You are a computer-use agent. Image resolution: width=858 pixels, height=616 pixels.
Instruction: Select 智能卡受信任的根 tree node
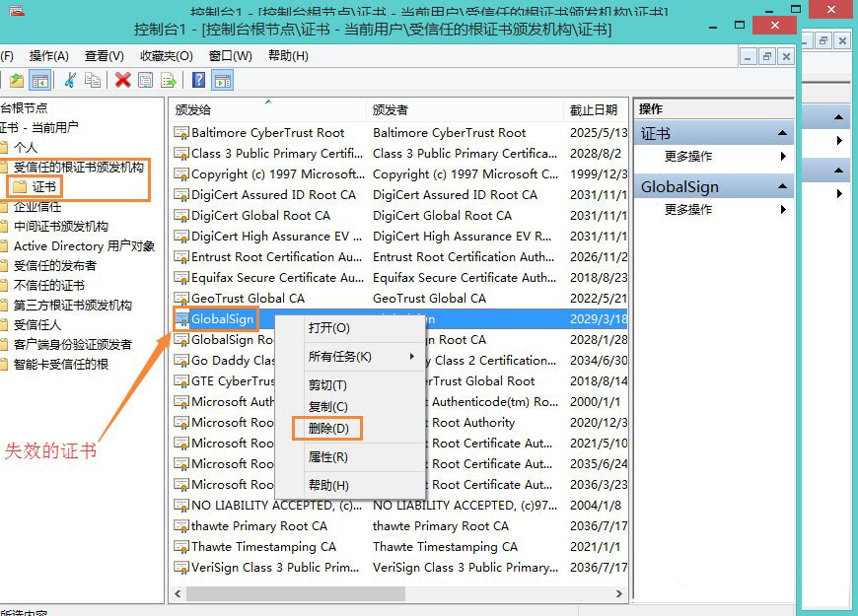tap(61, 365)
